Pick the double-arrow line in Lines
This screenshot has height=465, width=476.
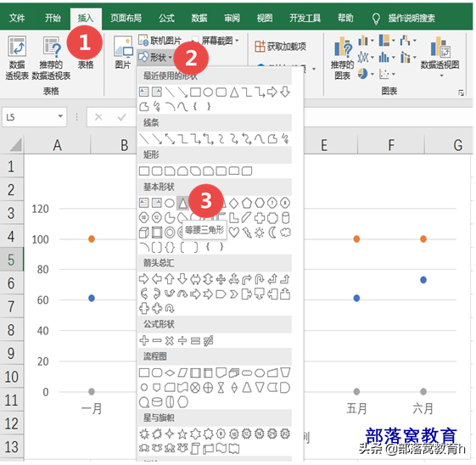click(x=170, y=139)
